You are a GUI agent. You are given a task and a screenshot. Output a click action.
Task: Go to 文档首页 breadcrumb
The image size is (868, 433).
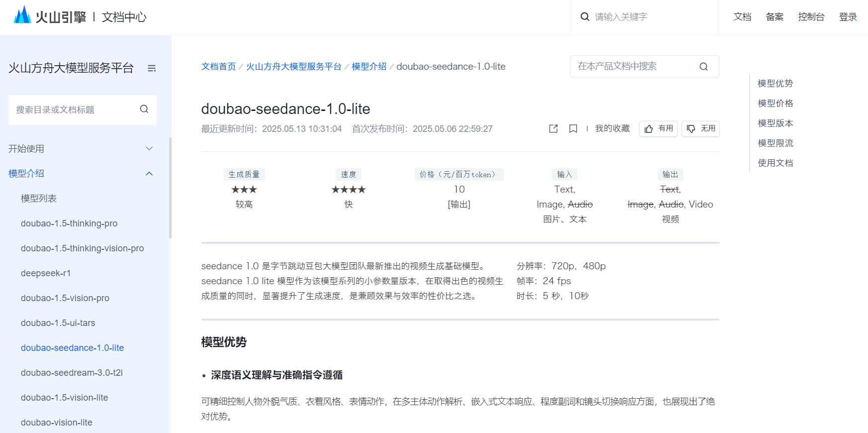(218, 66)
